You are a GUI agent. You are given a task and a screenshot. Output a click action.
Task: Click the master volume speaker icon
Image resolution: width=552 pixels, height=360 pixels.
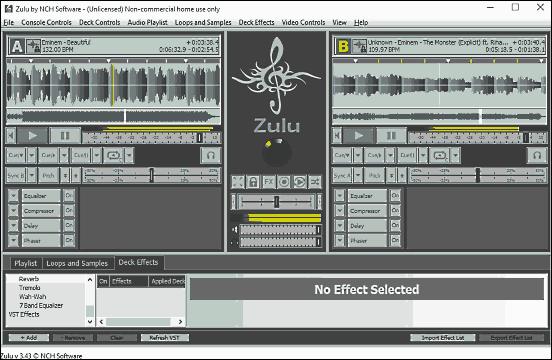pyautogui.click(x=234, y=230)
